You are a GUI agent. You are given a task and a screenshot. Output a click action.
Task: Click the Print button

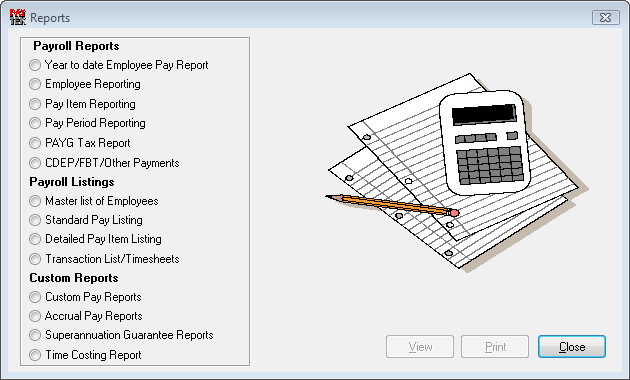495,347
